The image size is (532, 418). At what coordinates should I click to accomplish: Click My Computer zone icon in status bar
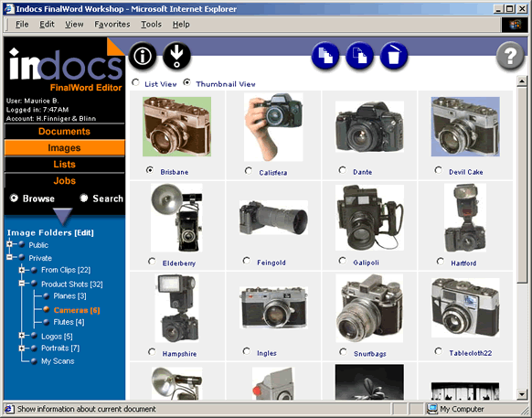[432, 409]
